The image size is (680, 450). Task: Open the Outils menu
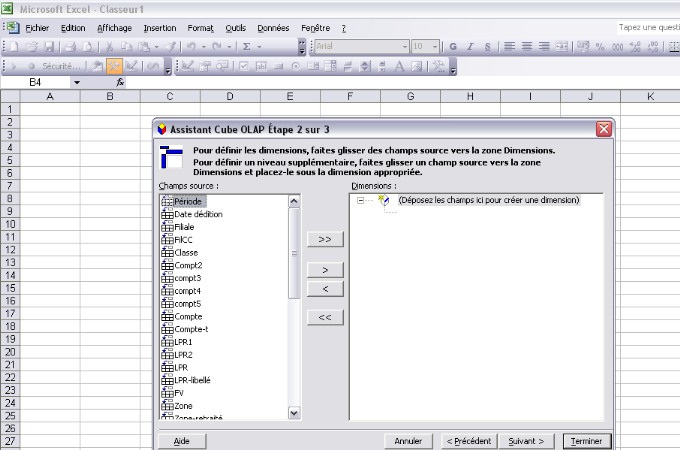pyautogui.click(x=235, y=28)
